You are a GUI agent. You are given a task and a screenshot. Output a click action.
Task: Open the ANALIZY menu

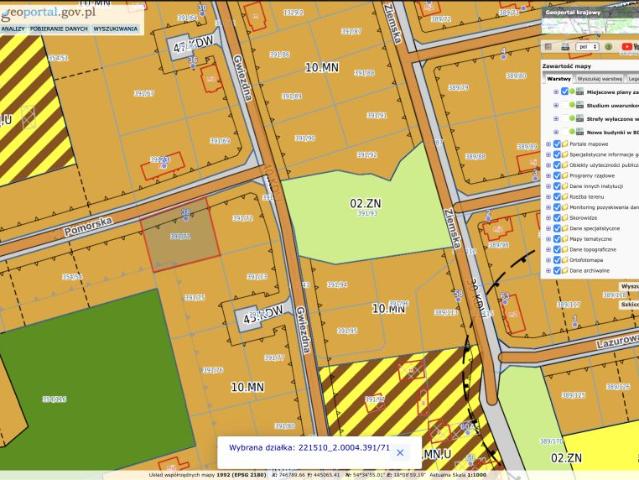13,29
